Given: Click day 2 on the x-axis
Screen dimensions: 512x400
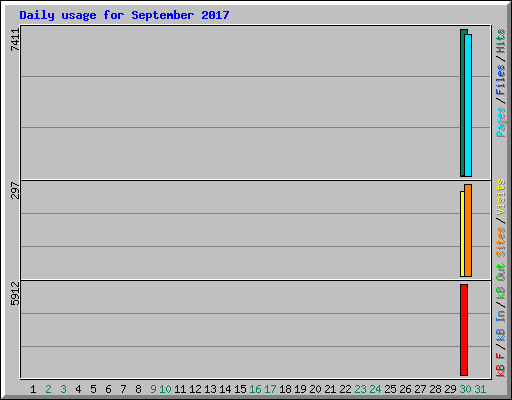Looking at the screenshot, I should pyautogui.click(x=48, y=389).
